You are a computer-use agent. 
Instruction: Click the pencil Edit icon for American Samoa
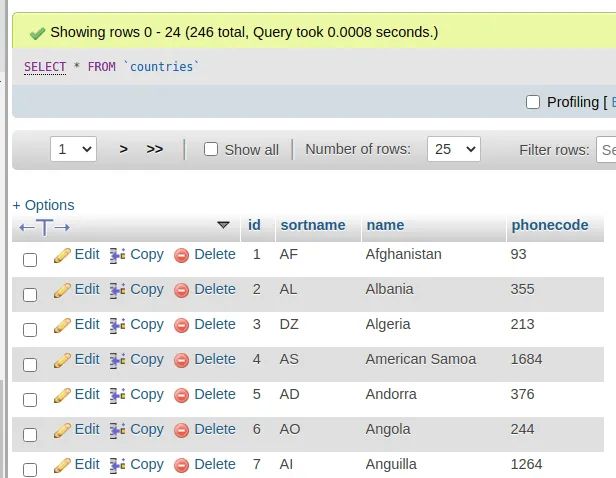click(x=62, y=360)
